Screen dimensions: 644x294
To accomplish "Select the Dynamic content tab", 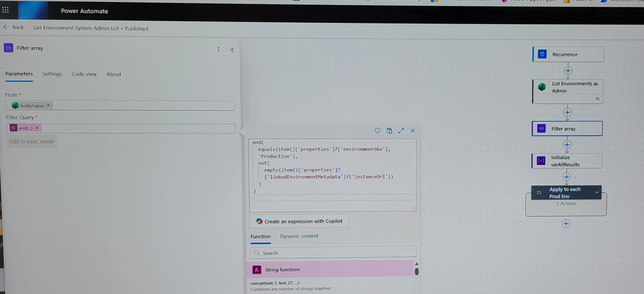I will 299,236.
